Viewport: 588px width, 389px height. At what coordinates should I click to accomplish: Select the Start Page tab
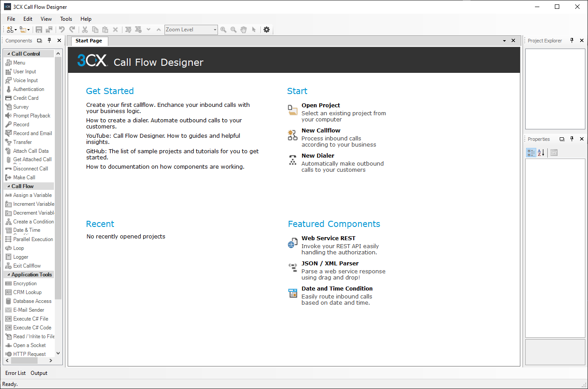pos(89,41)
